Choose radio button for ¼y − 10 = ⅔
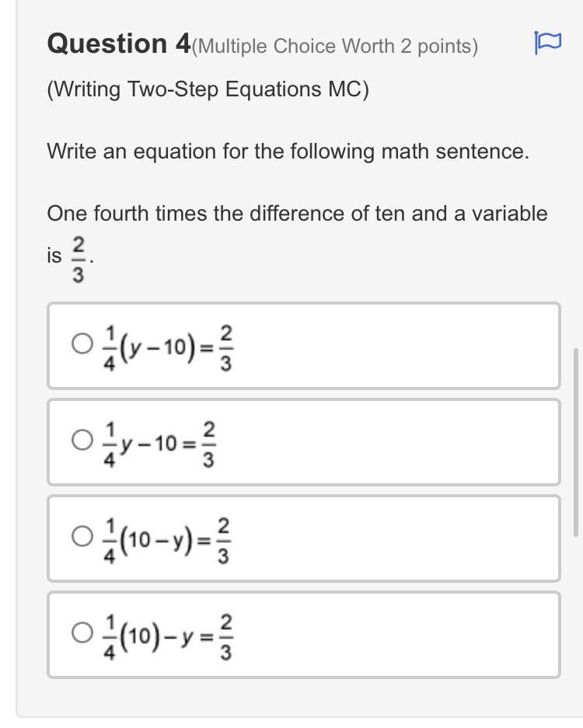Screen dimensions: 583x728 (x=82, y=441)
